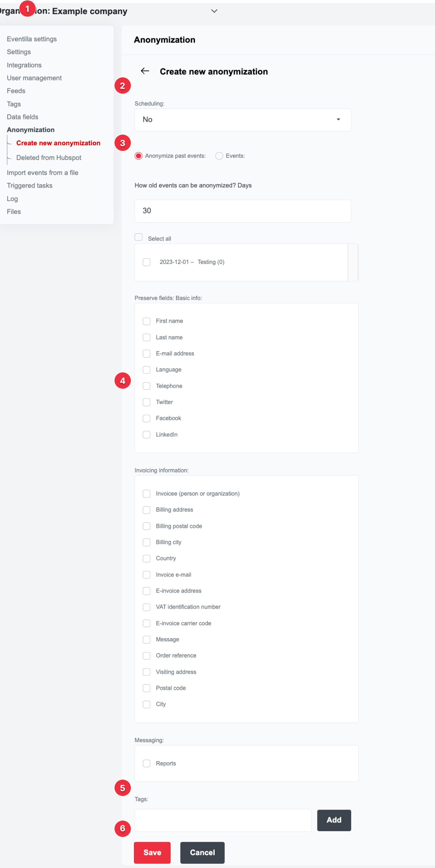Screen dimensions: 435x868
Task: Tick the Invoice e-mail checkbox
Action: pos(147,575)
